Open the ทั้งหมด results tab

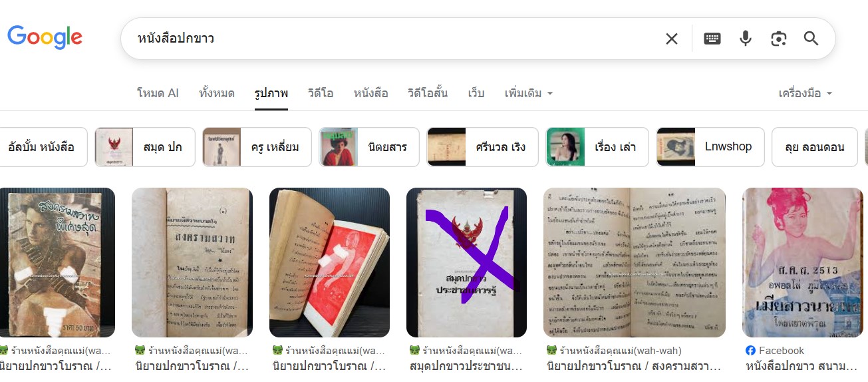click(217, 93)
